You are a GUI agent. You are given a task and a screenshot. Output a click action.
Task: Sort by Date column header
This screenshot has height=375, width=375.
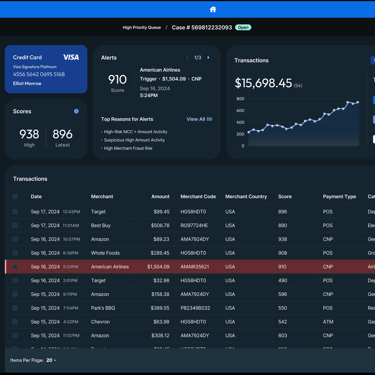coord(36,197)
